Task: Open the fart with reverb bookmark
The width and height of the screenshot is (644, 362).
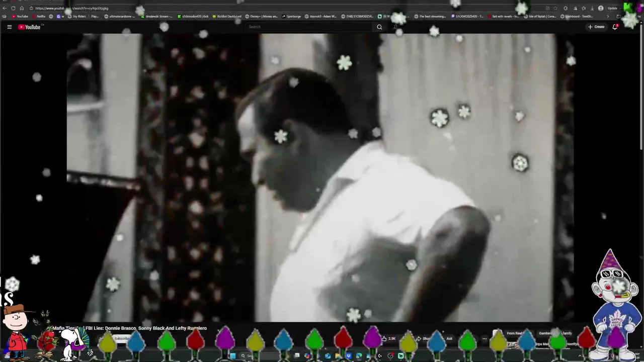Action: point(504,17)
